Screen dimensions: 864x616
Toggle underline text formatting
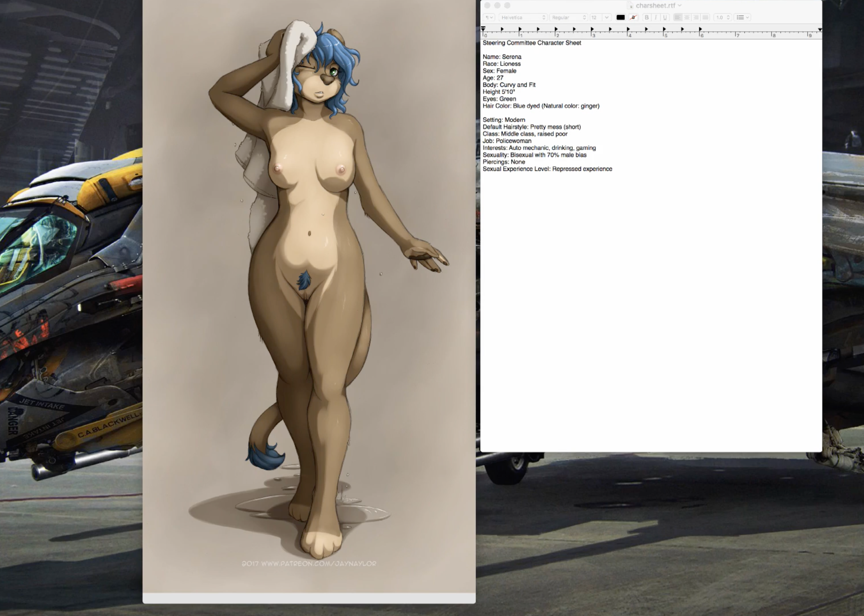[665, 17]
